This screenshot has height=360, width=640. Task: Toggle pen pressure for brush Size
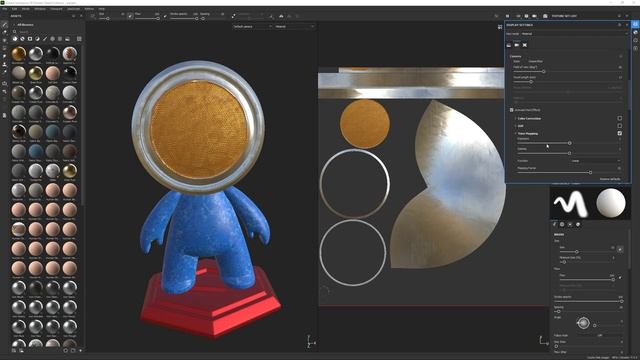tap(620, 249)
